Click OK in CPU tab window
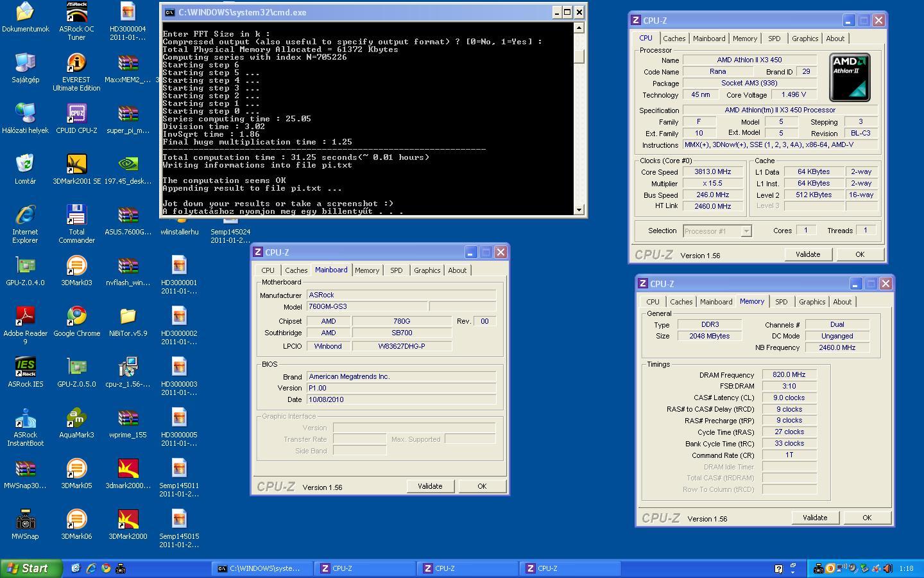Image resolution: width=924 pixels, height=578 pixels. [x=860, y=254]
